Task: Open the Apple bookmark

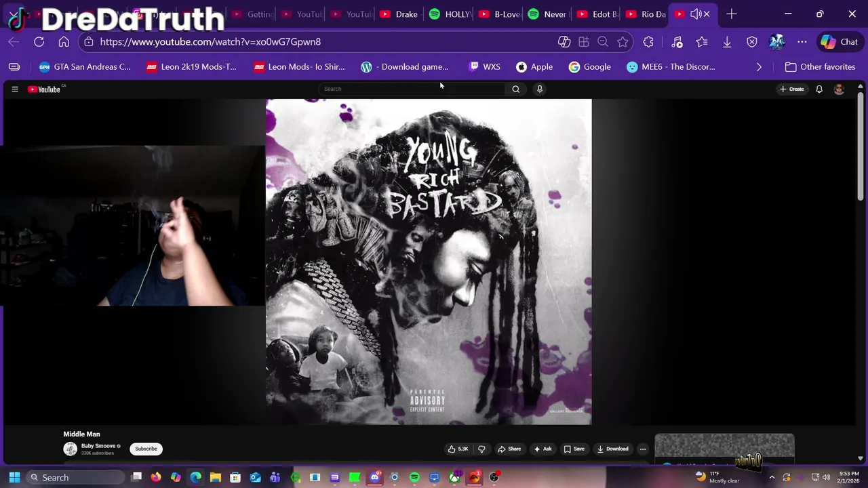Action: [x=534, y=67]
